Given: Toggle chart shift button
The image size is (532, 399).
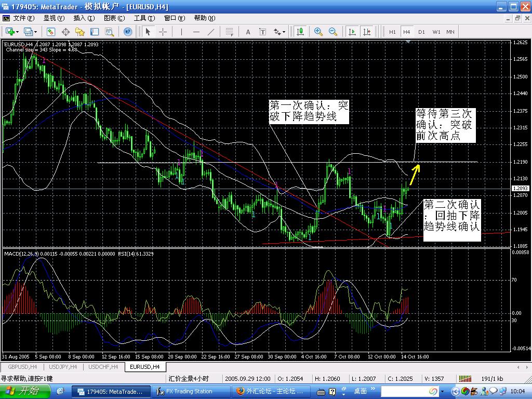Looking at the screenshot, I should [367, 32].
